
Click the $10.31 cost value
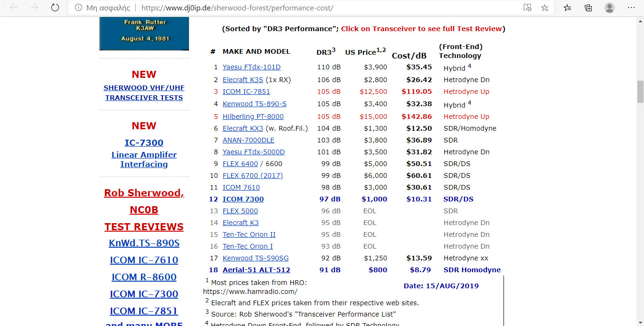pyautogui.click(x=419, y=199)
